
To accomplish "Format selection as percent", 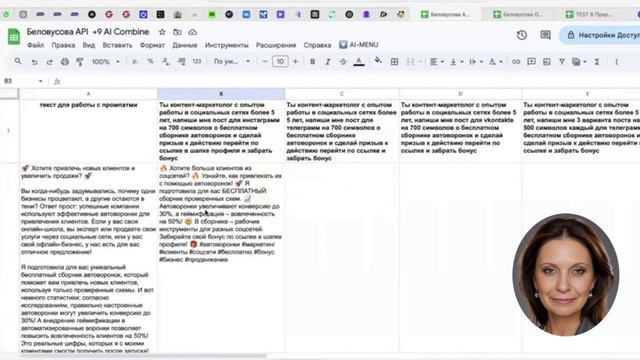I will tap(150, 61).
